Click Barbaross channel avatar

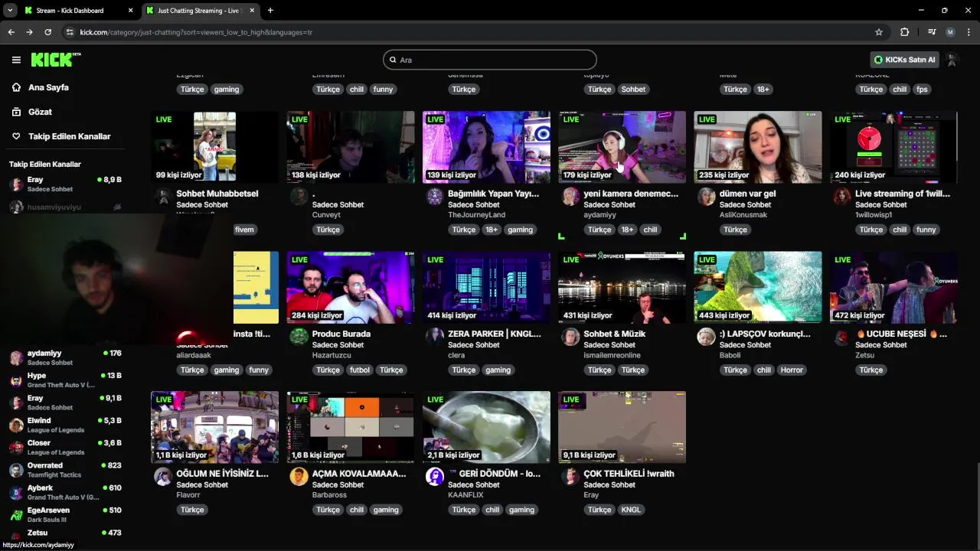(299, 477)
